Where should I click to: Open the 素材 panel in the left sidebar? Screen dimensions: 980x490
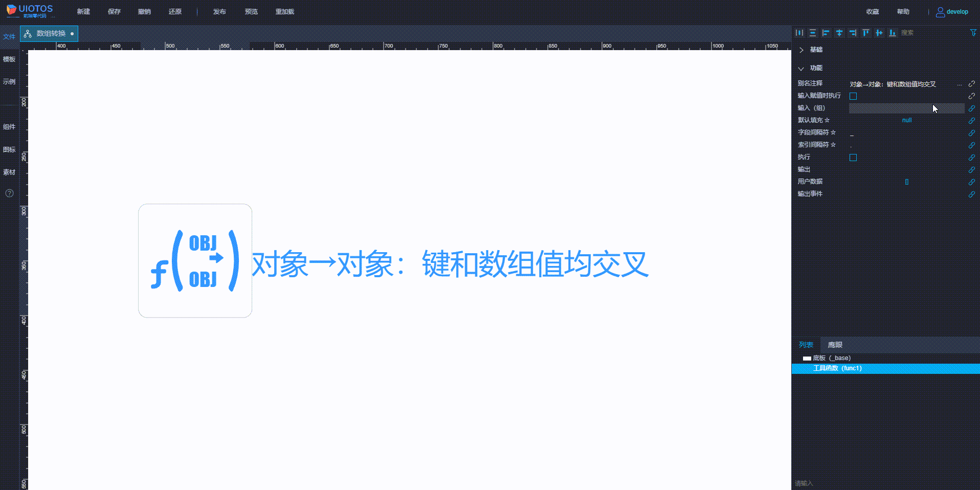point(9,172)
